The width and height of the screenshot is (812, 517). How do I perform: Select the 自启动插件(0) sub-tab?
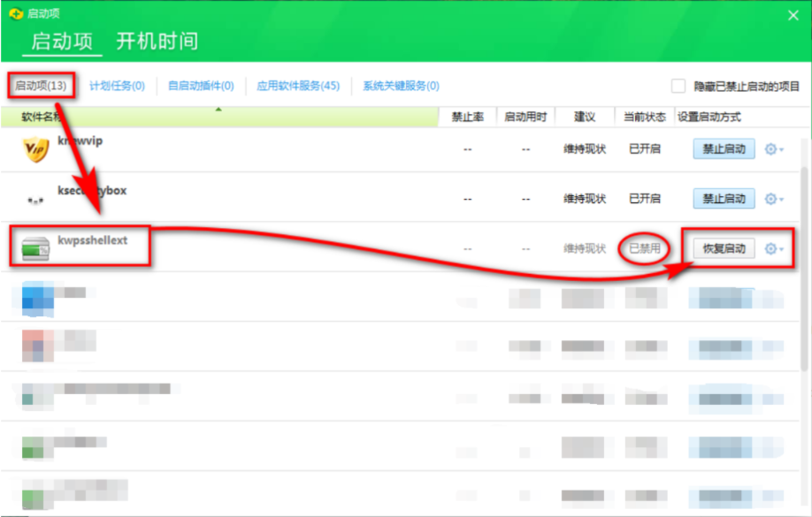201,86
